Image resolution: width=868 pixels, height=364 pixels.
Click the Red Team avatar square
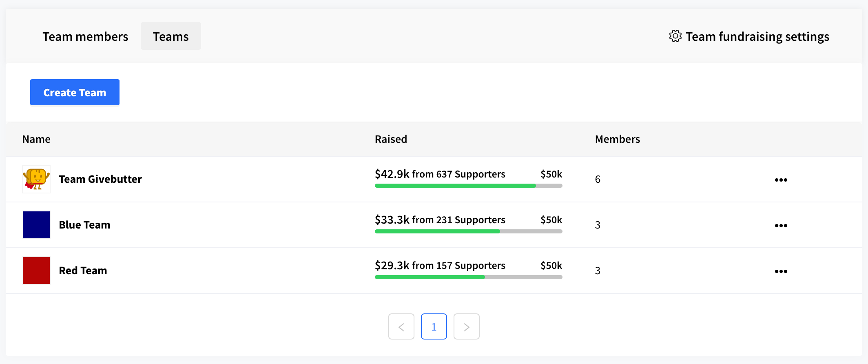click(x=36, y=271)
